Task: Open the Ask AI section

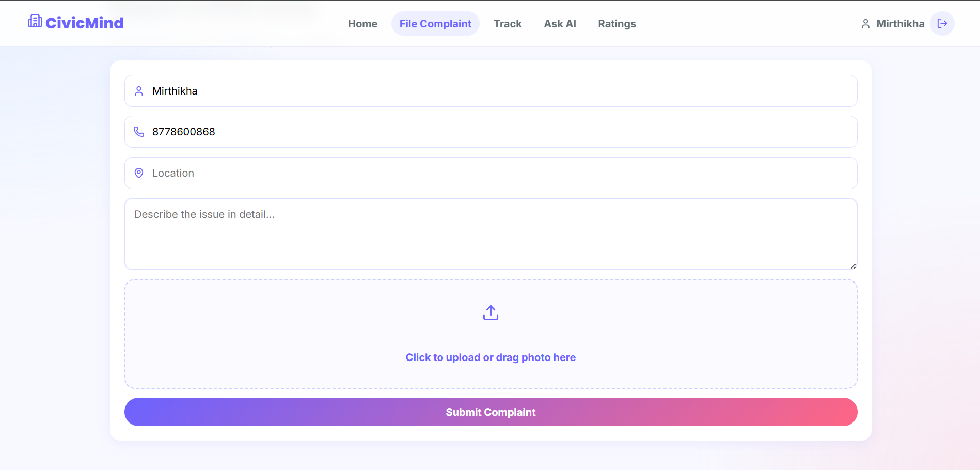Action: tap(560, 24)
